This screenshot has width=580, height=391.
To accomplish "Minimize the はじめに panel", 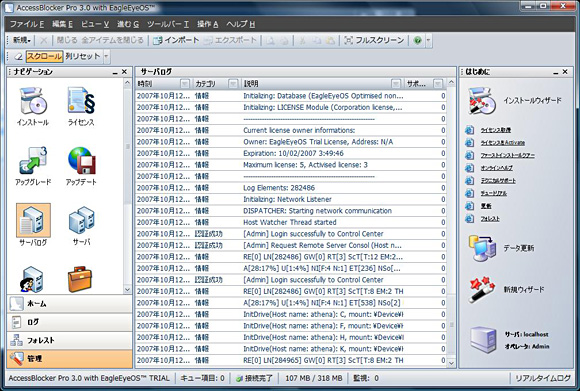I will (556, 72).
